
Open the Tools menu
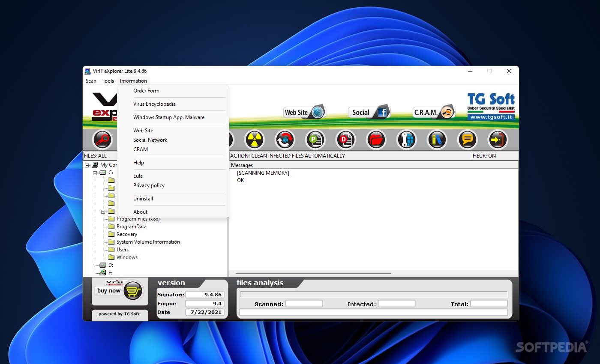click(x=108, y=81)
